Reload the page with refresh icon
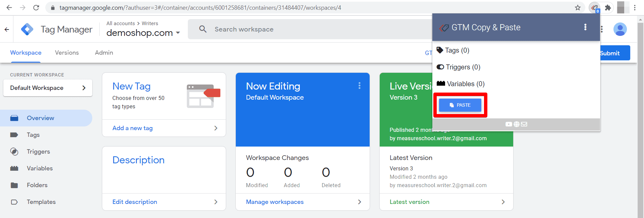This screenshot has width=644, height=218. pyautogui.click(x=36, y=7)
